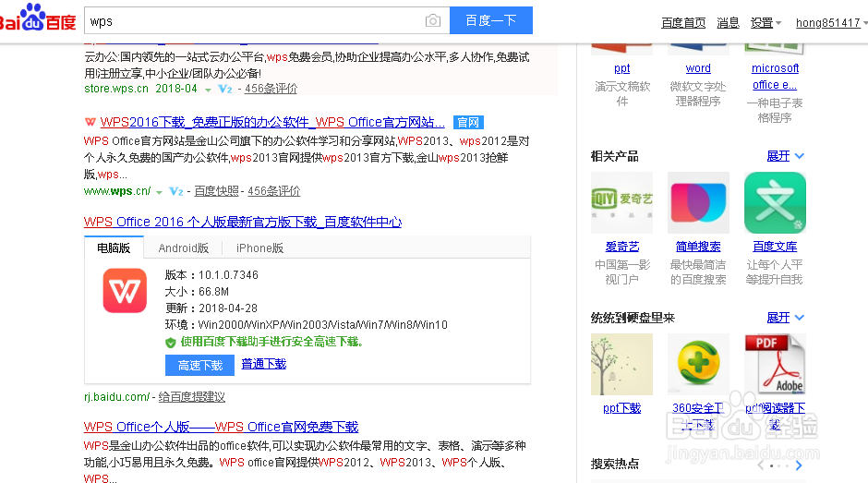
Task: Click rj.baidu.com/ URL text
Action: pyautogui.click(x=116, y=397)
